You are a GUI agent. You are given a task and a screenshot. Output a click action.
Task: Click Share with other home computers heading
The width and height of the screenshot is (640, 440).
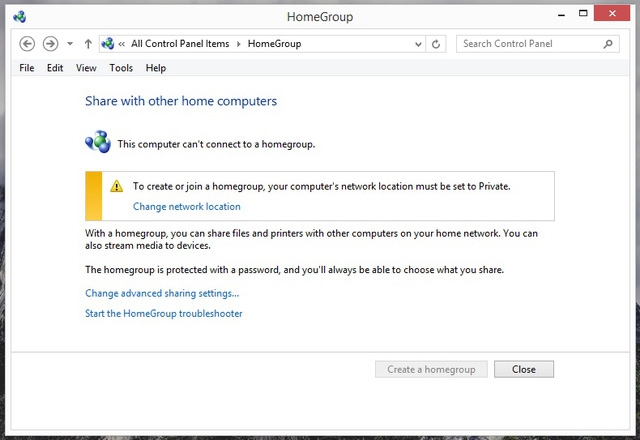181,101
